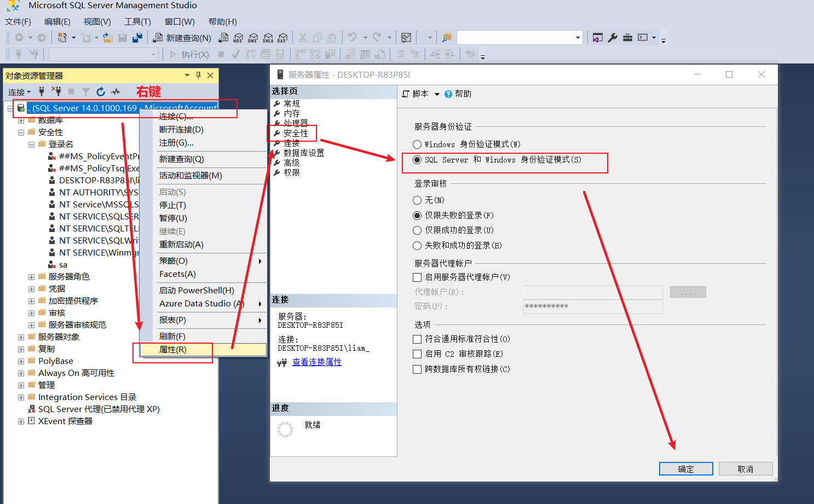Select the 安全性 page in 选择页 list
Image resolution: width=814 pixels, height=504 pixels.
296,133
